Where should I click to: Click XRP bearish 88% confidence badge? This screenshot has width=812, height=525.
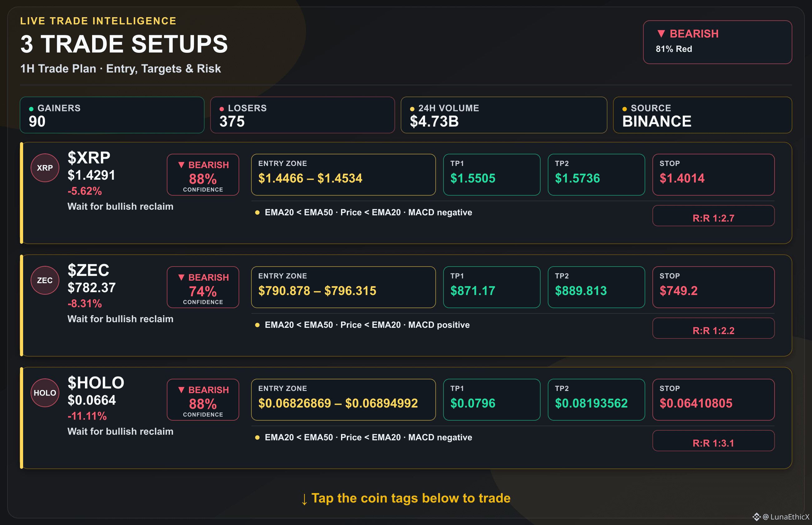[x=203, y=175]
